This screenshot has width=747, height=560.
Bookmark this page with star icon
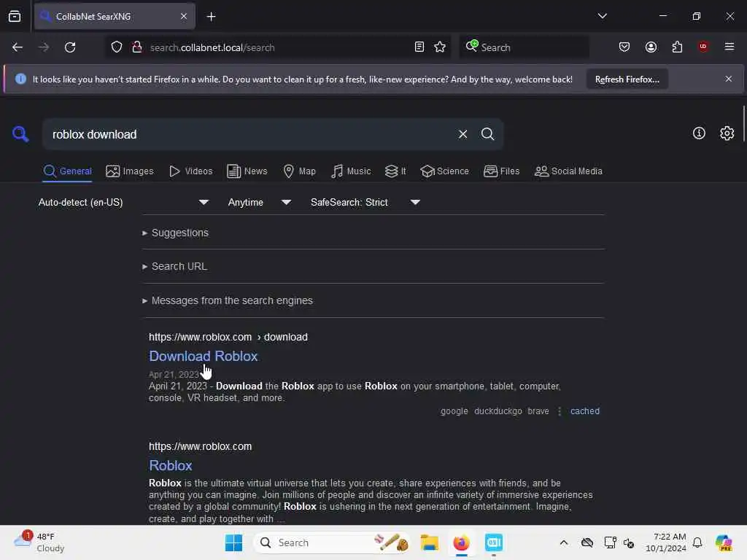pos(440,47)
